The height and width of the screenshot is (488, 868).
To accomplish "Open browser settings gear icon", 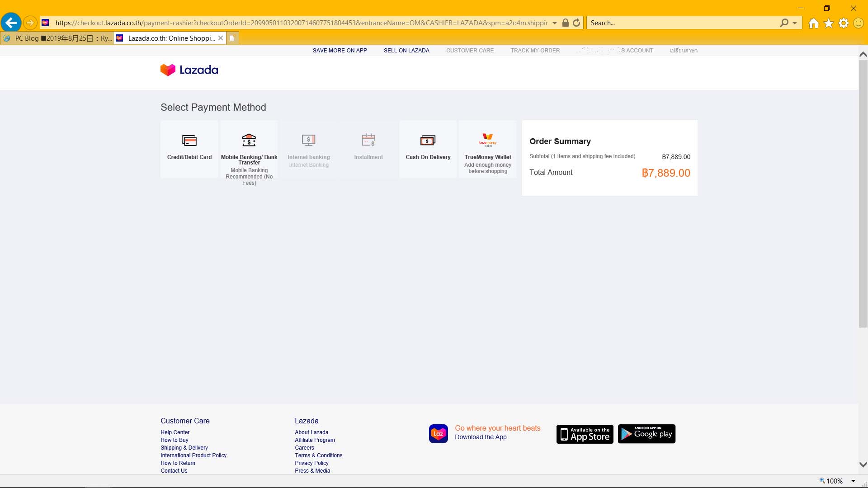I will click(x=844, y=23).
